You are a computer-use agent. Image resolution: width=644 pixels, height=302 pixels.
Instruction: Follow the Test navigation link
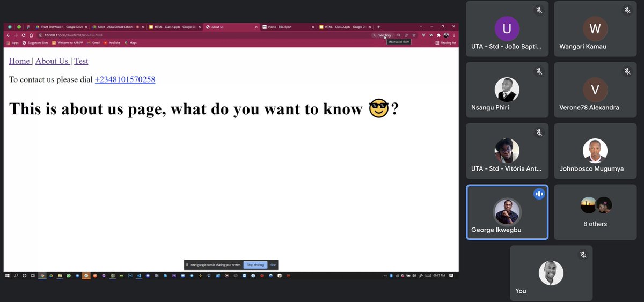(81, 61)
